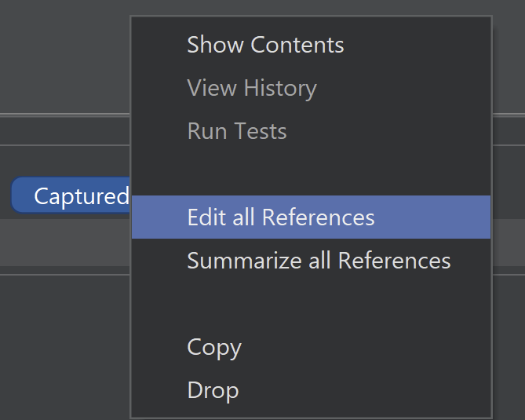Open contents via the Show Contents option
The image size is (525, 420).
point(265,45)
